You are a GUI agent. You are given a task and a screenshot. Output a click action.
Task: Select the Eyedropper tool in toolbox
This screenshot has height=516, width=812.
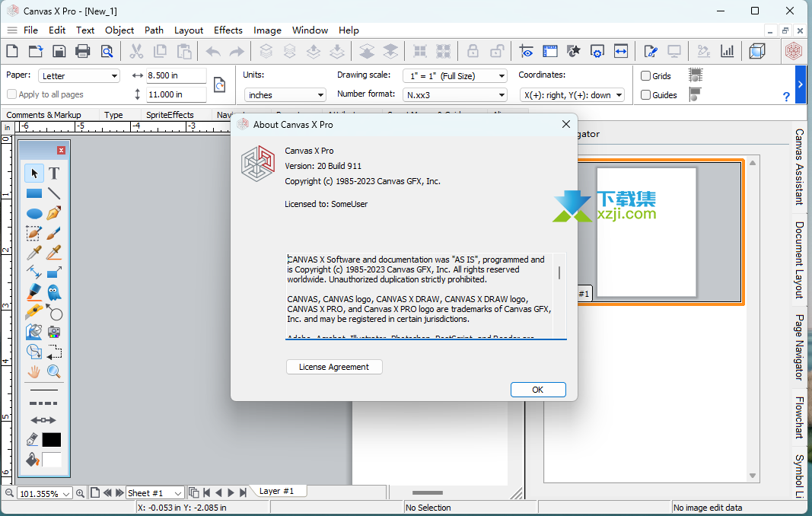coord(34,253)
